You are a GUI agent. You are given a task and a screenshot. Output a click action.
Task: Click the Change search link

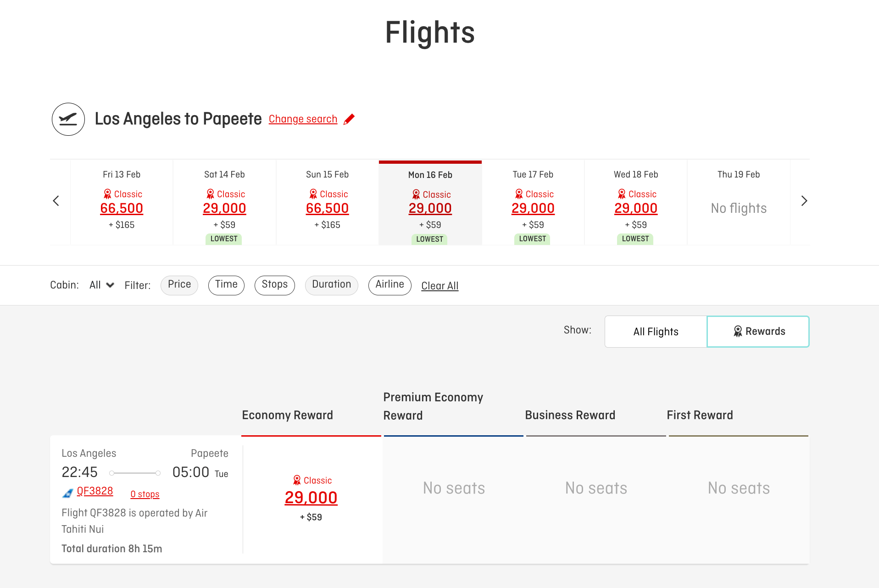(303, 119)
